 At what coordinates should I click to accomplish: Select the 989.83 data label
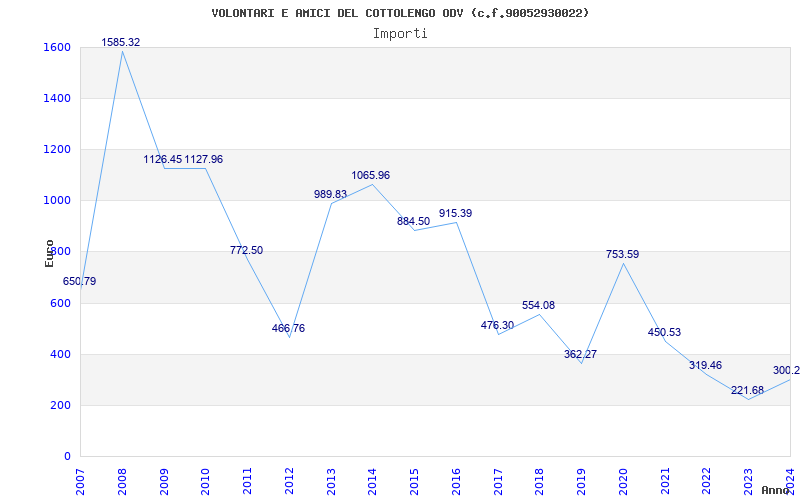(x=330, y=194)
